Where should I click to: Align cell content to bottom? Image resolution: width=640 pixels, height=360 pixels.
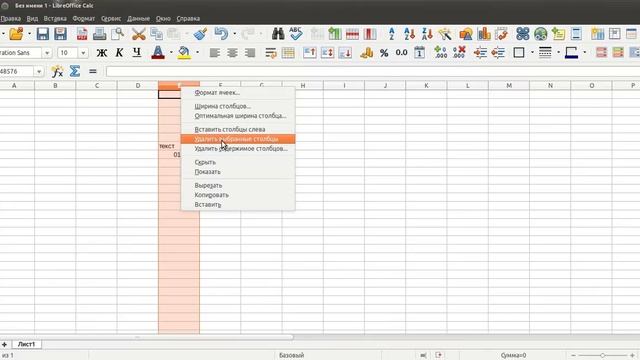pos(345,53)
